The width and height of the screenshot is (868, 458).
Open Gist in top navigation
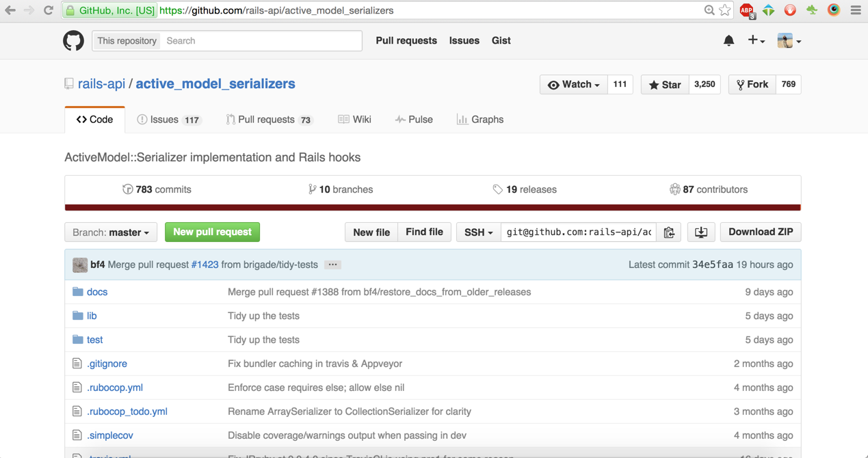(x=501, y=41)
